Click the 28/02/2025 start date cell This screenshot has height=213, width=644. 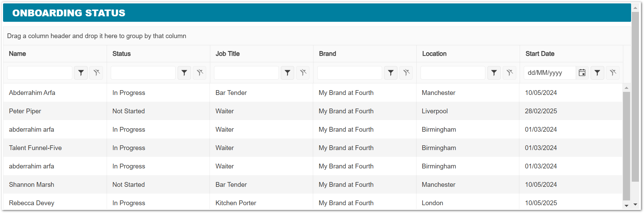point(571,111)
